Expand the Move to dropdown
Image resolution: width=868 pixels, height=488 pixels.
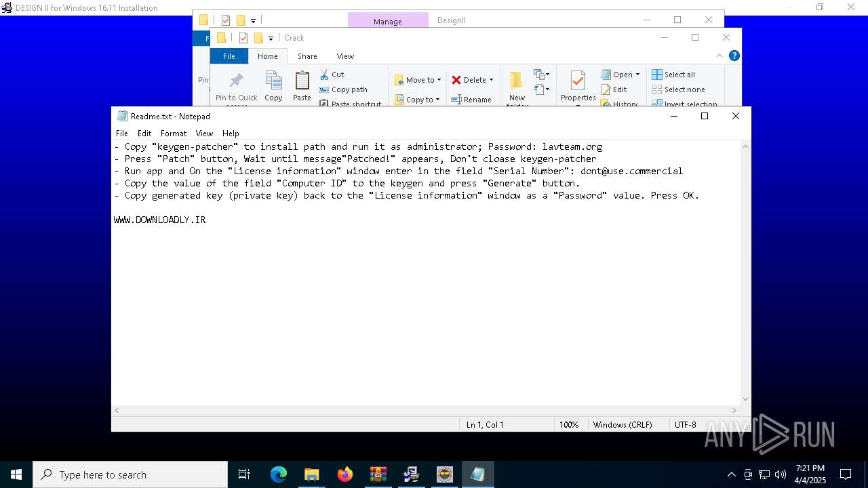439,80
